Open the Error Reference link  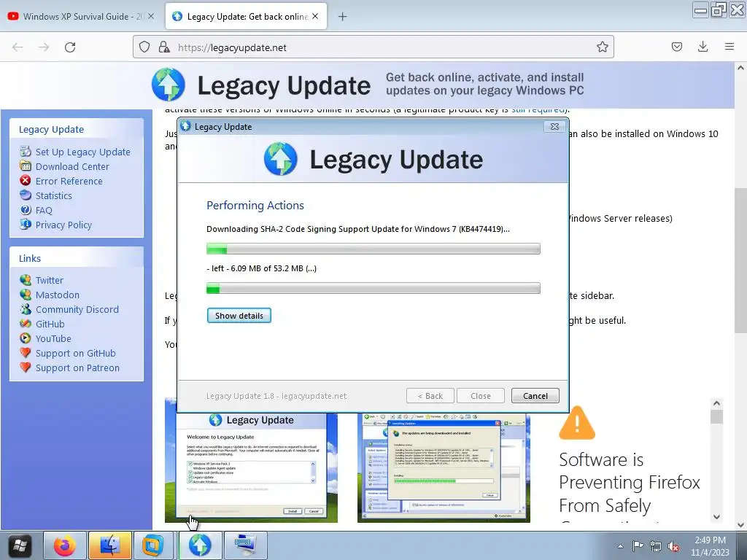[69, 181]
